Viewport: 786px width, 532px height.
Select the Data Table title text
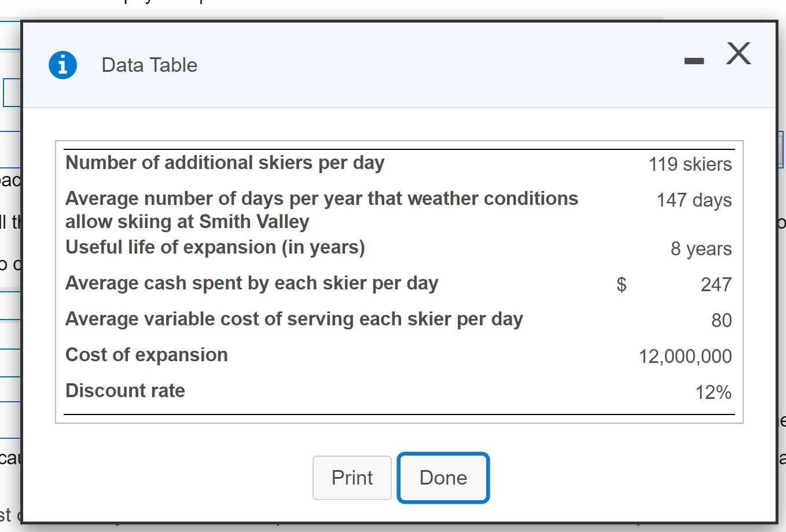[x=149, y=65]
